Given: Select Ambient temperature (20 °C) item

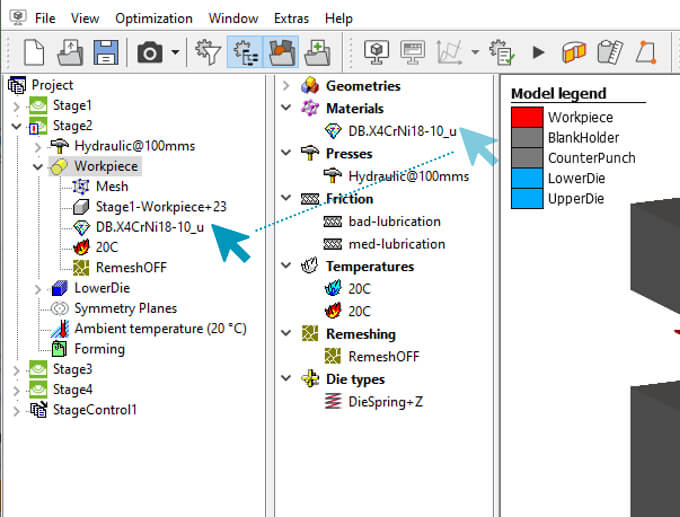Looking at the screenshot, I should tap(160, 328).
